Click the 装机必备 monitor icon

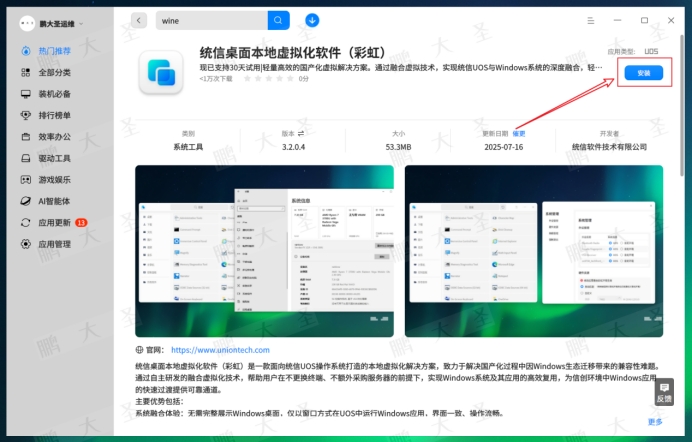pos(26,94)
